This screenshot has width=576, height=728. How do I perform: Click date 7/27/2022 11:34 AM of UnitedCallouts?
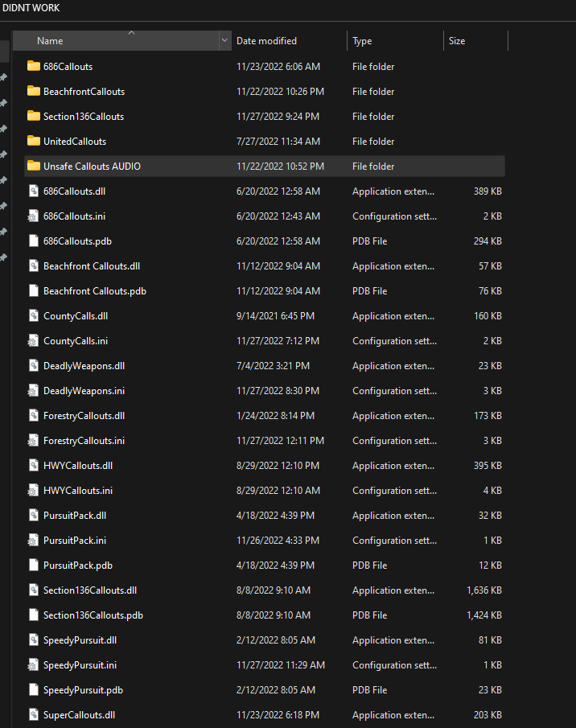coord(278,142)
